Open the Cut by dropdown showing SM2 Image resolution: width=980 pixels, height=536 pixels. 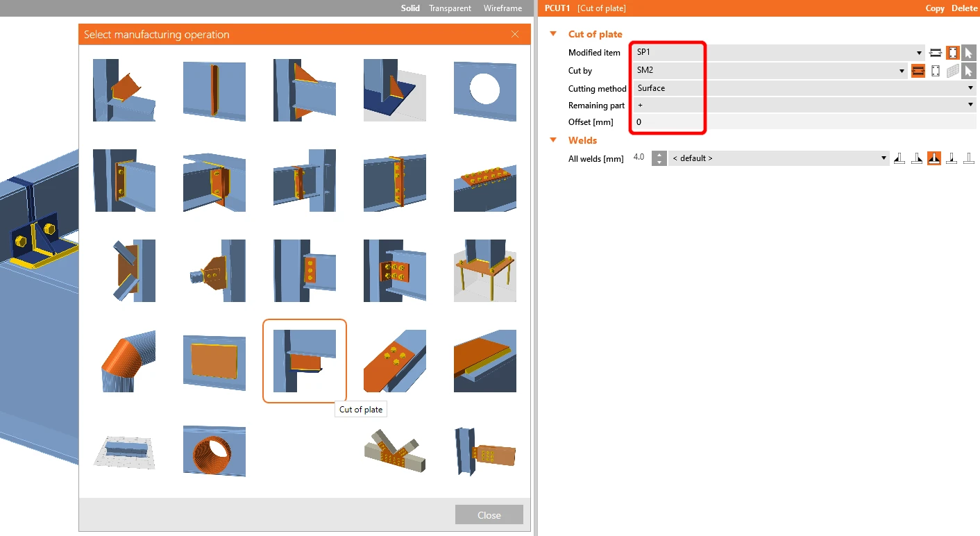(769, 70)
